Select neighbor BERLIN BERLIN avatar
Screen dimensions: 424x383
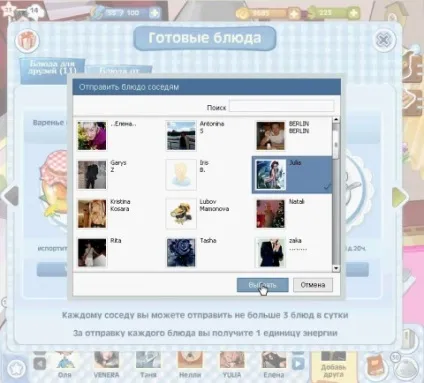(270, 136)
